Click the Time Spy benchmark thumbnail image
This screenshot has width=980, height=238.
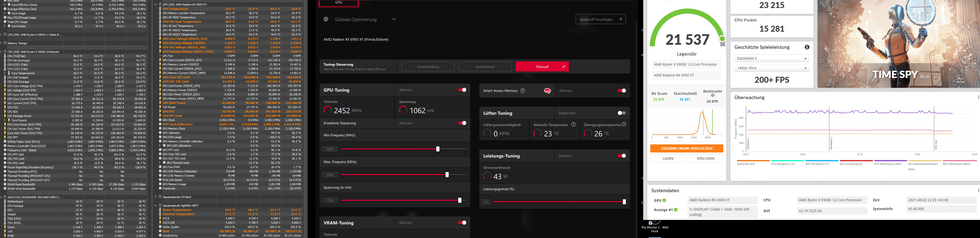pyautogui.click(x=899, y=44)
